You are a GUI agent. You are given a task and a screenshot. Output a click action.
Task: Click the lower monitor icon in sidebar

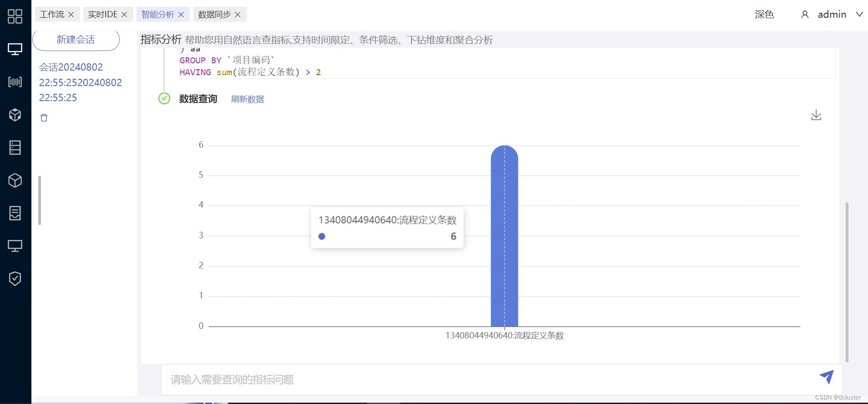(15, 246)
